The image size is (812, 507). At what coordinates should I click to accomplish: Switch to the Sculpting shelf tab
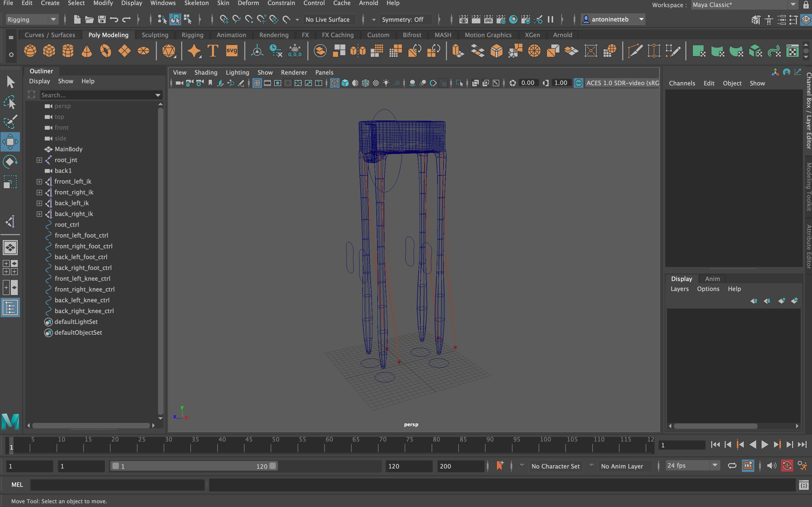pyautogui.click(x=155, y=35)
